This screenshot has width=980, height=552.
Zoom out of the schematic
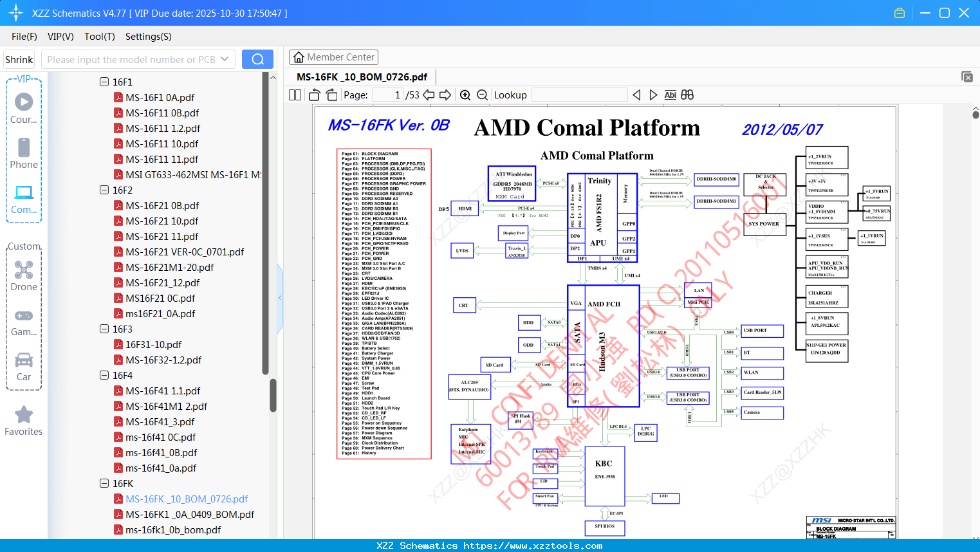(482, 95)
